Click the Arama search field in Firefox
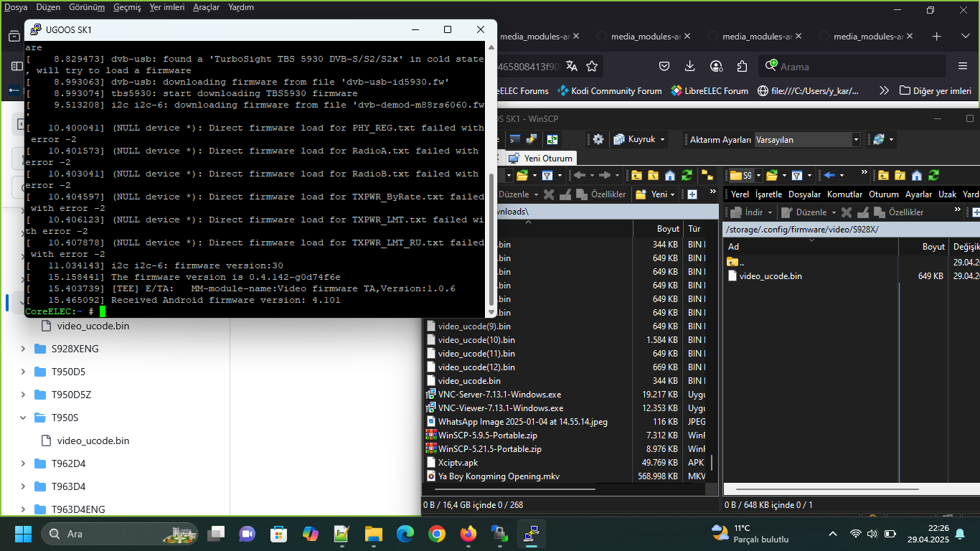 854,66
